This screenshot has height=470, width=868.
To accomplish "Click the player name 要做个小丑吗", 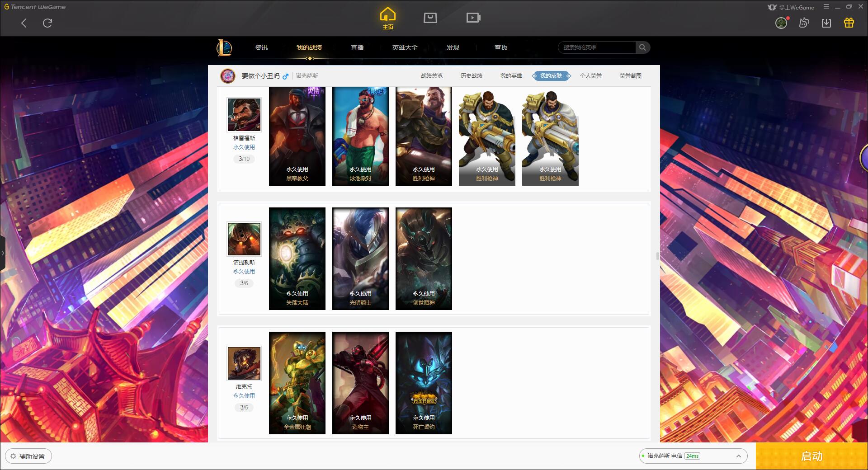I will (260, 76).
